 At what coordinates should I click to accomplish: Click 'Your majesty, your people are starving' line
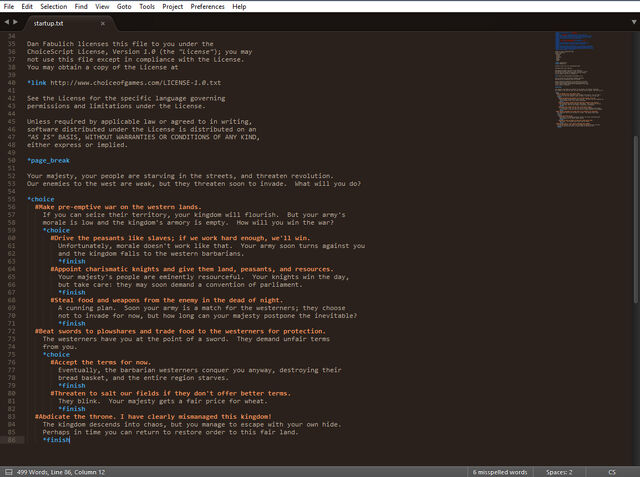[x=180, y=176]
